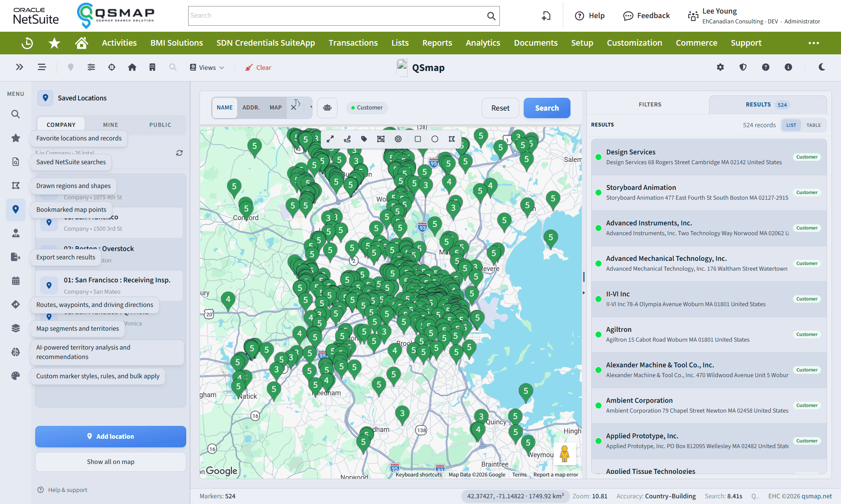This screenshot has width=841, height=504.
Task: Click the building icon in QSmap toolbar
Action: tap(152, 67)
